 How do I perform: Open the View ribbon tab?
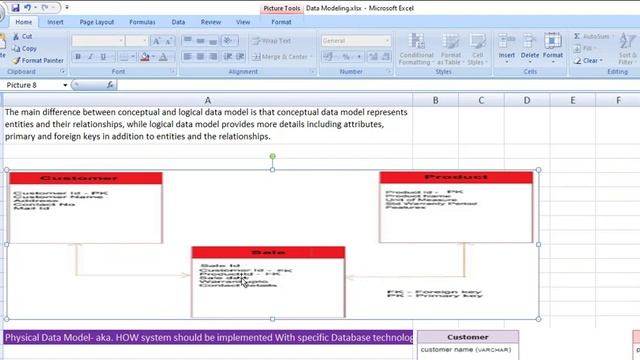coord(243,22)
